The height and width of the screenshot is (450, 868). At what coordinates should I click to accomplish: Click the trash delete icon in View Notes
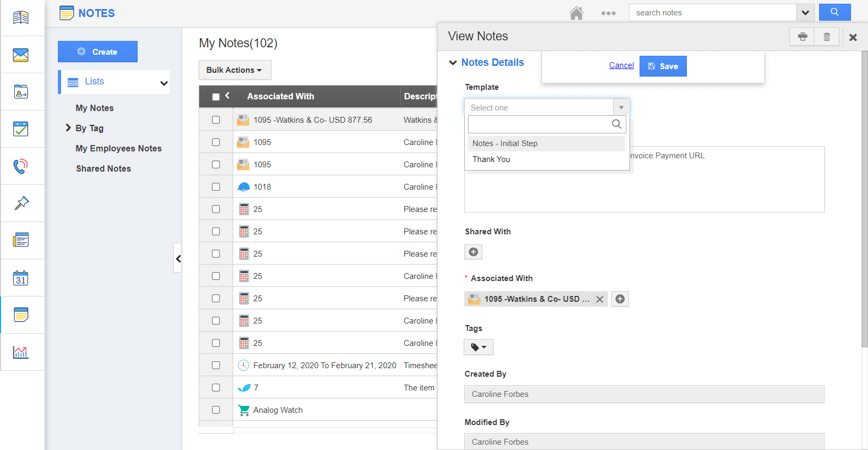(827, 37)
